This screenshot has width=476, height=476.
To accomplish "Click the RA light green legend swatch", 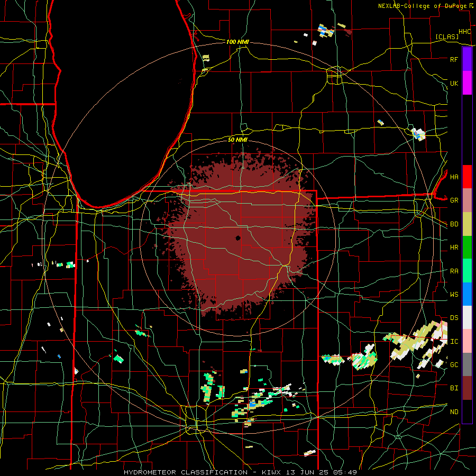I will pos(467,271).
